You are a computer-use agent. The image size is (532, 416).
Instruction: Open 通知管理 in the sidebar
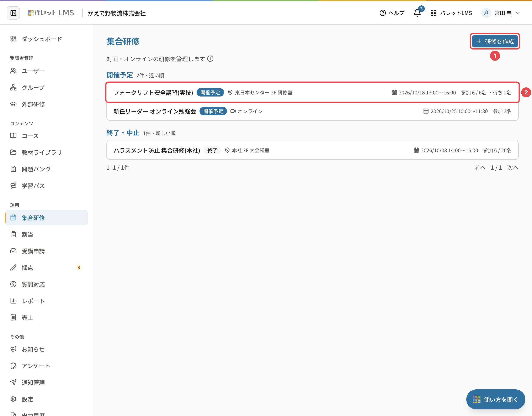46,382
